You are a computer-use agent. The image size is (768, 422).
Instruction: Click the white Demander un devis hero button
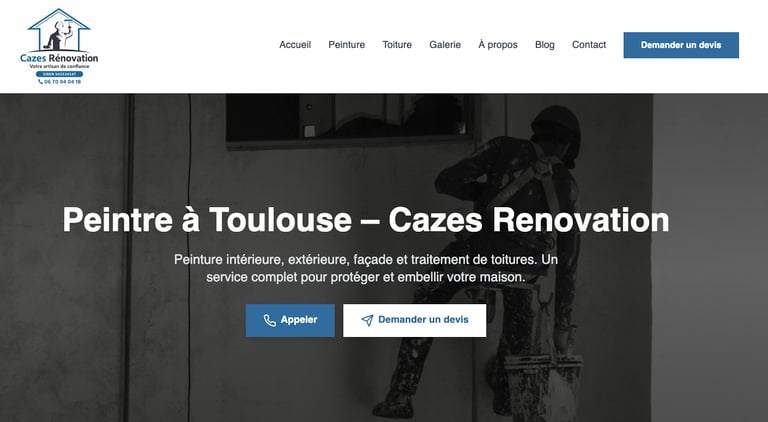[414, 320]
